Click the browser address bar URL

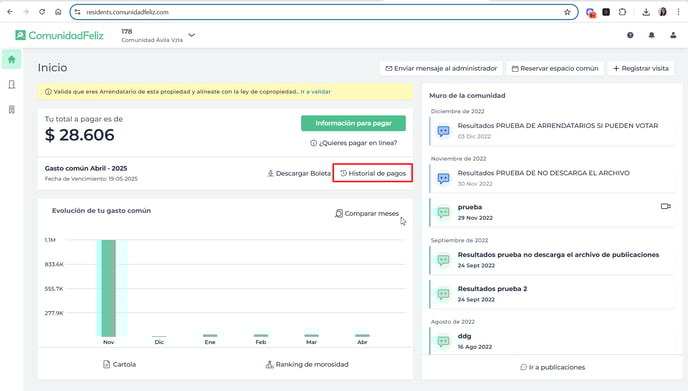(127, 12)
